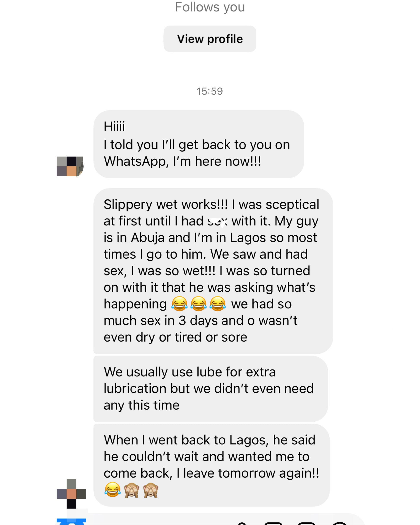Tap sender avatar beside the WhatsApp message
Image resolution: width=420 pixels, height=525 pixels.
[70, 166]
